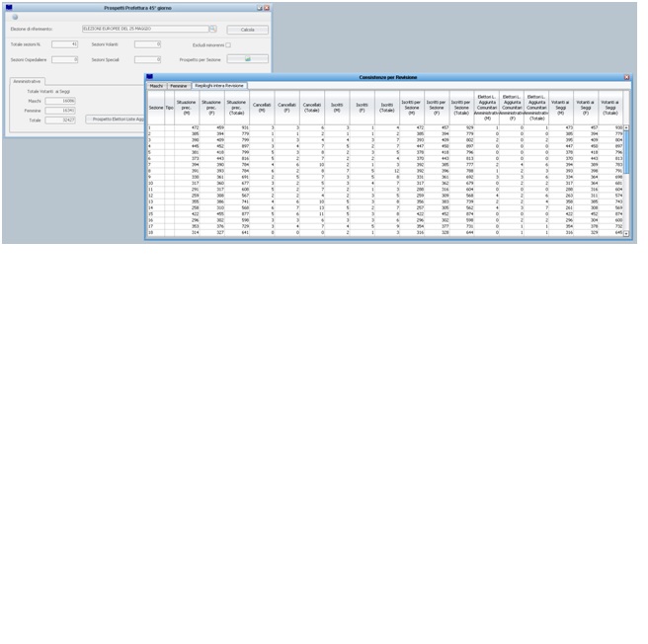Click the Maschi total voters field

[60, 101]
